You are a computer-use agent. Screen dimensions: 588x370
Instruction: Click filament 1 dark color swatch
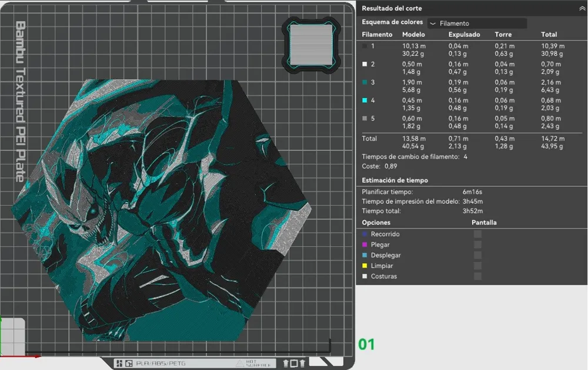(365, 46)
